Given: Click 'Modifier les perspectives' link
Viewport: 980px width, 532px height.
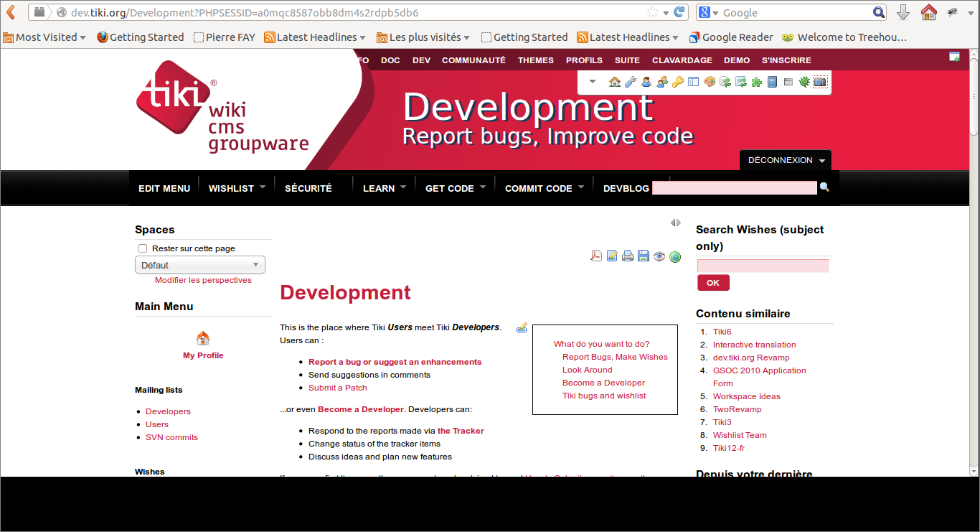Looking at the screenshot, I should click(x=203, y=280).
